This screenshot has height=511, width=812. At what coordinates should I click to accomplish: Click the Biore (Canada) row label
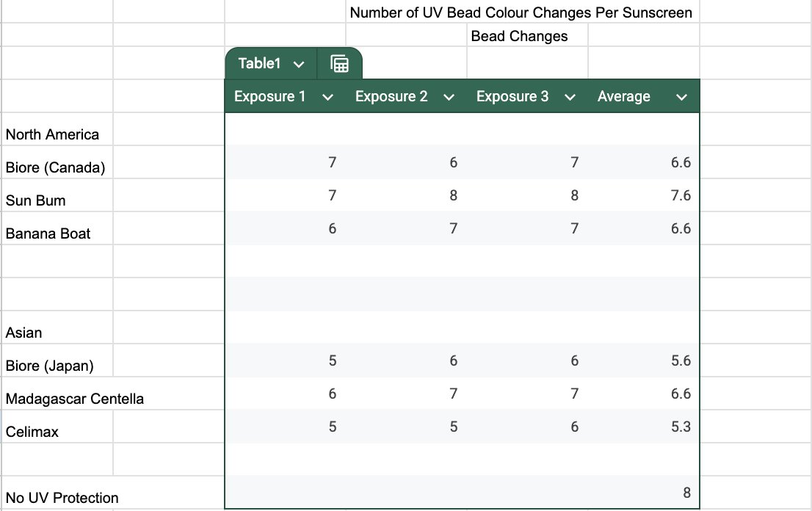[56, 167]
